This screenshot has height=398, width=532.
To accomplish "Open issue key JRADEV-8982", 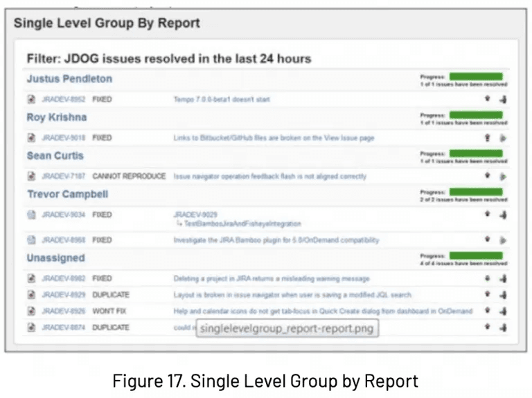I will (x=63, y=278).
